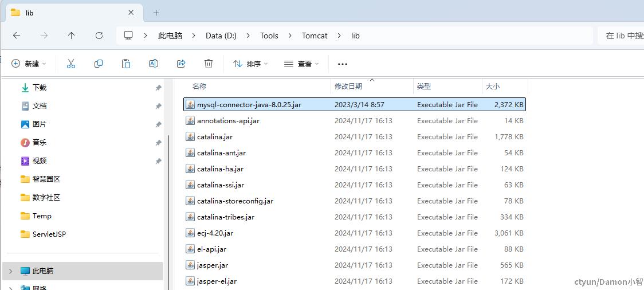Image resolution: width=644 pixels, height=290 pixels.
Task: Click jar icon of catalina.jar
Action: [190, 137]
